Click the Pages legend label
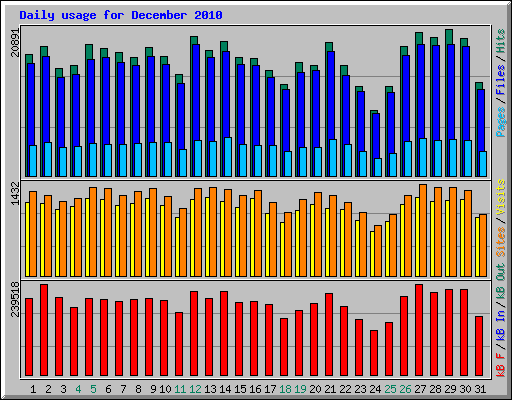This screenshot has height=400, width=512. point(501,122)
